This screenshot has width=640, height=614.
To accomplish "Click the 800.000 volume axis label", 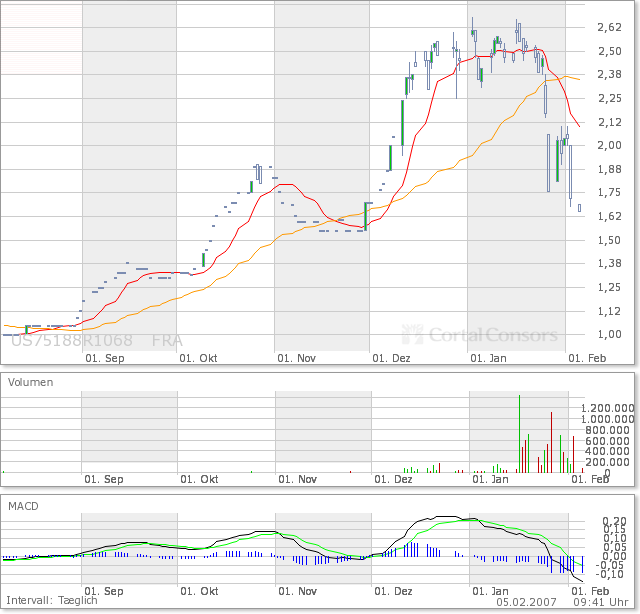I will point(607,430).
